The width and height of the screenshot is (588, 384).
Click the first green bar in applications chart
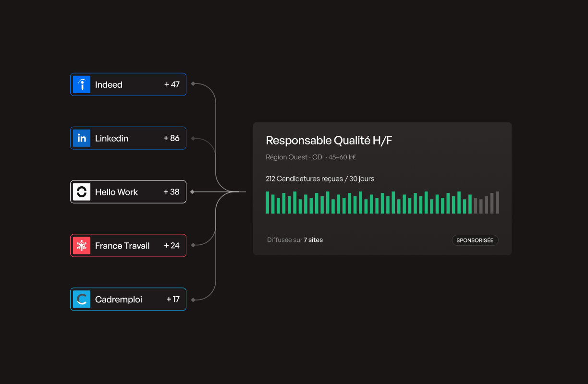[x=268, y=202]
